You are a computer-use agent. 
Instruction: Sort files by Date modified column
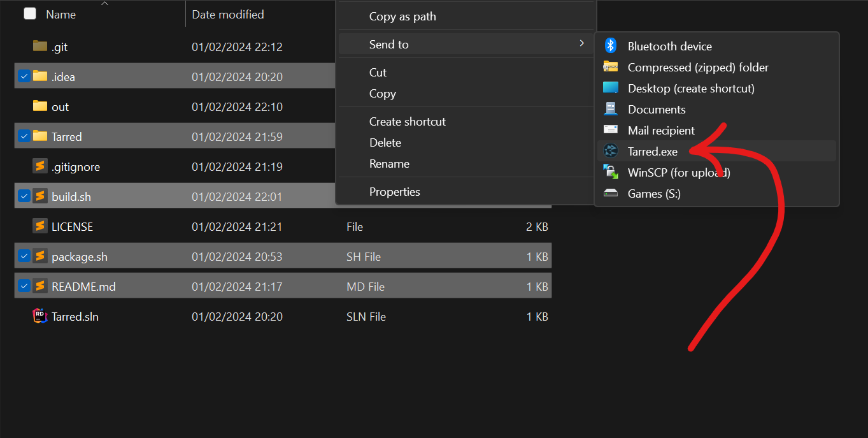[x=226, y=14]
